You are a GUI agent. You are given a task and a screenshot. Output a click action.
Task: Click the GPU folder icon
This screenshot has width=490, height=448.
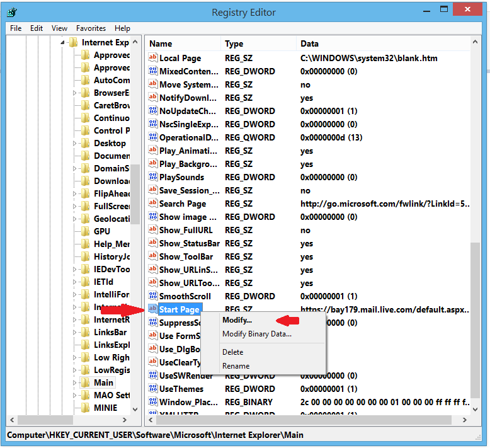click(85, 231)
